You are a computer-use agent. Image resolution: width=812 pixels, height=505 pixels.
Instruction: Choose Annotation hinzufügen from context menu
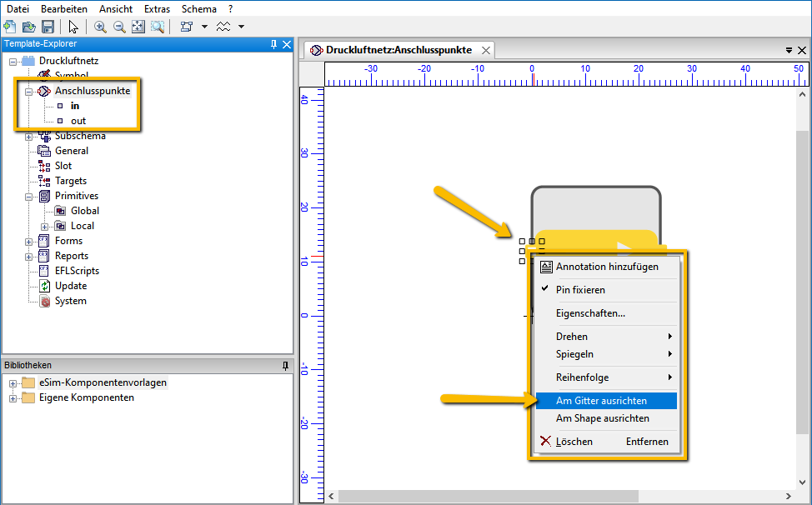(606, 267)
